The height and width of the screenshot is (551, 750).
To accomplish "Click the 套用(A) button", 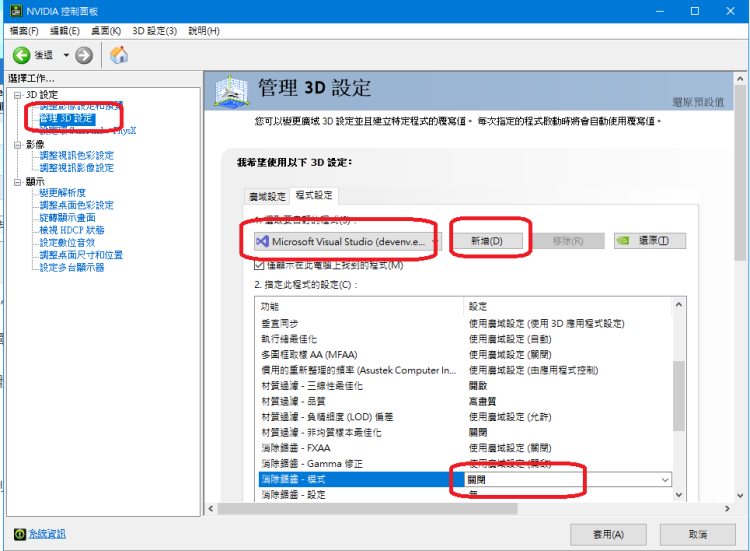I will coord(608,534).
